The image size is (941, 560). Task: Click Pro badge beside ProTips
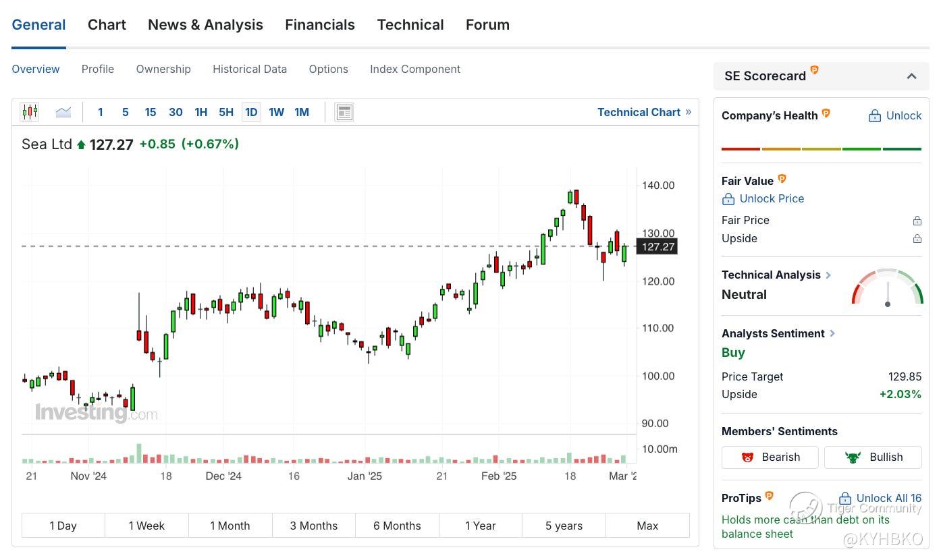point(769,496)
